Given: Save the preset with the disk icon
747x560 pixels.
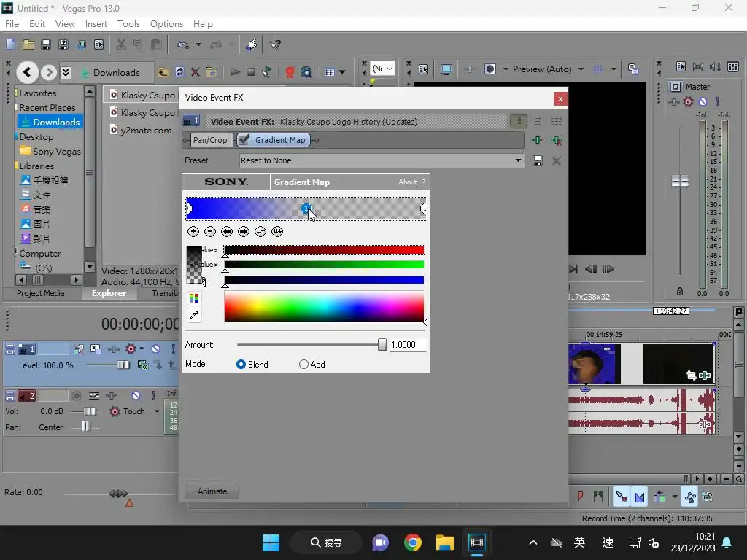Looking at the screenshot, I should click(x=538, y=160).
